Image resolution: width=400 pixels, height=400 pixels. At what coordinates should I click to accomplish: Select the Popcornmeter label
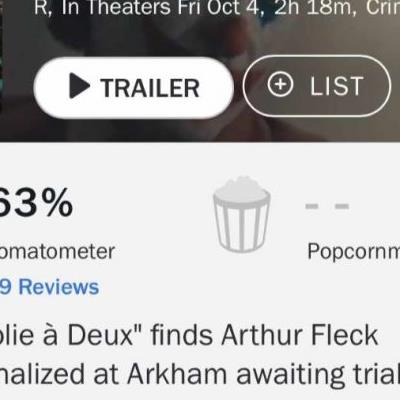tap(354, 251)
